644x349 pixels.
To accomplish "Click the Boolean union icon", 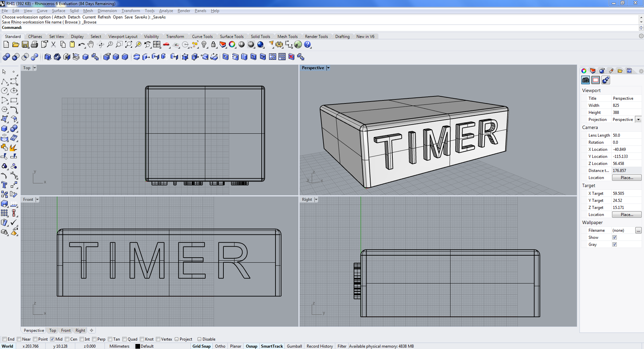I will [6, 57].
